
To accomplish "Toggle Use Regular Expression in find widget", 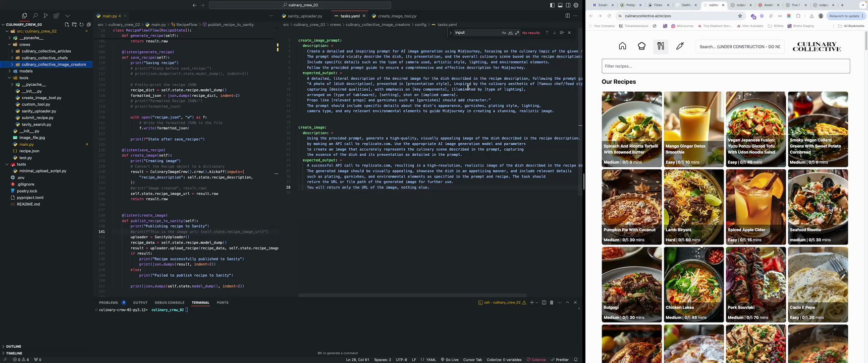I will coord(517,33).
